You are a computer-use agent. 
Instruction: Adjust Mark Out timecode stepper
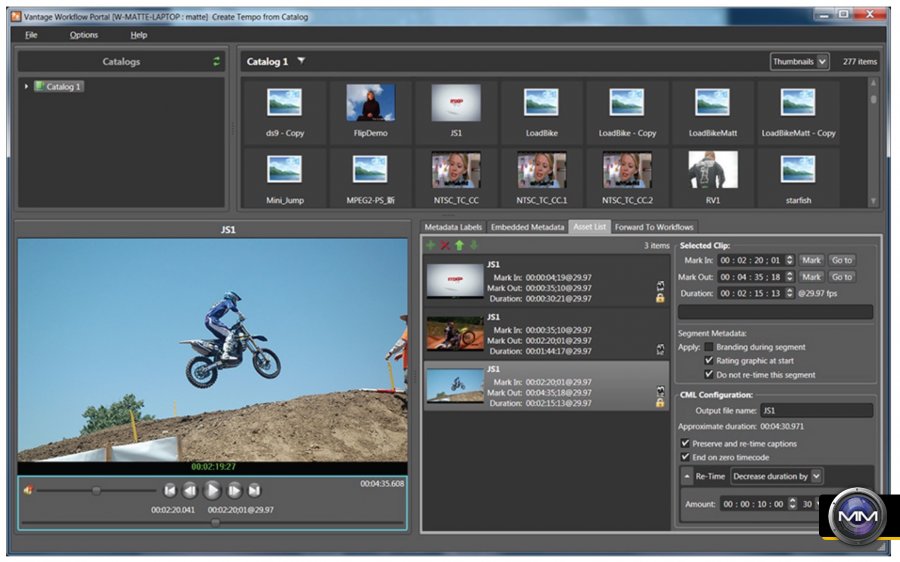tap(790, 277)
